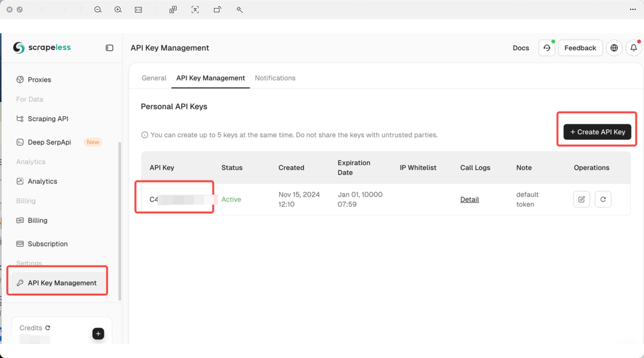Open the language globe selector
Viewport: 644px width, 358px height.
pyautogui.click(x=614, y=48)
